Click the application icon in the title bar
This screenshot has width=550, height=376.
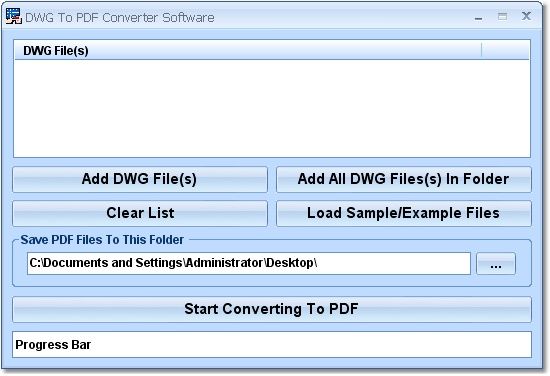tap(14, 16)
